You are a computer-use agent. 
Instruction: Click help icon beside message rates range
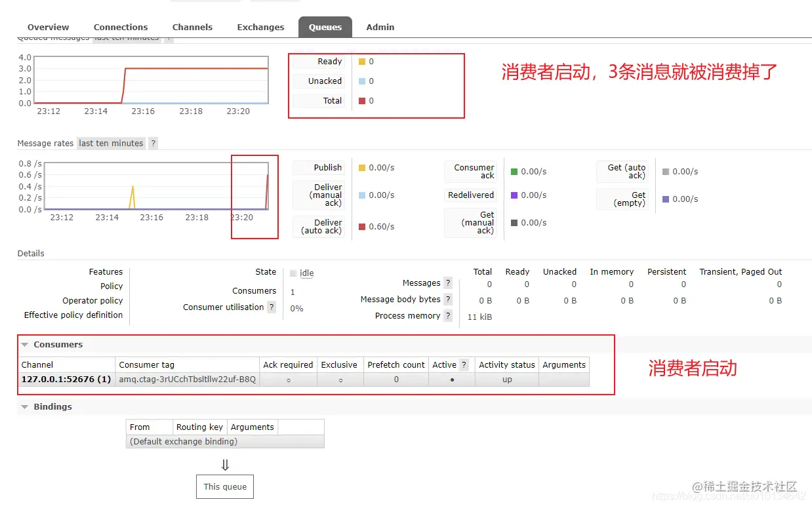pyautogui.click(x=153, y=143)
